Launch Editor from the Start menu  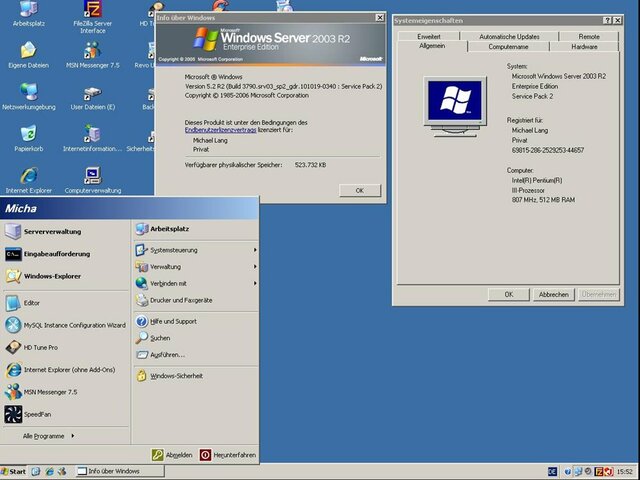[64, 303]
